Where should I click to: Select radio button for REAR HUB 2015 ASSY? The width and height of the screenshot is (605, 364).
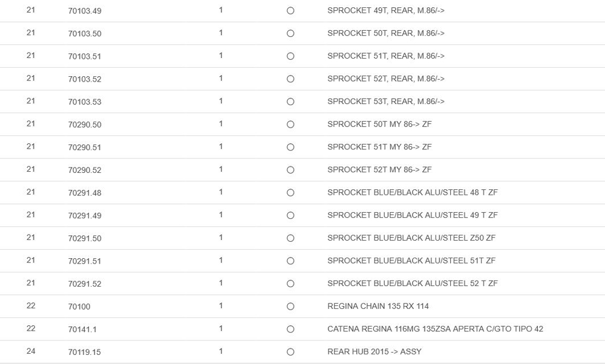(290, 352)
